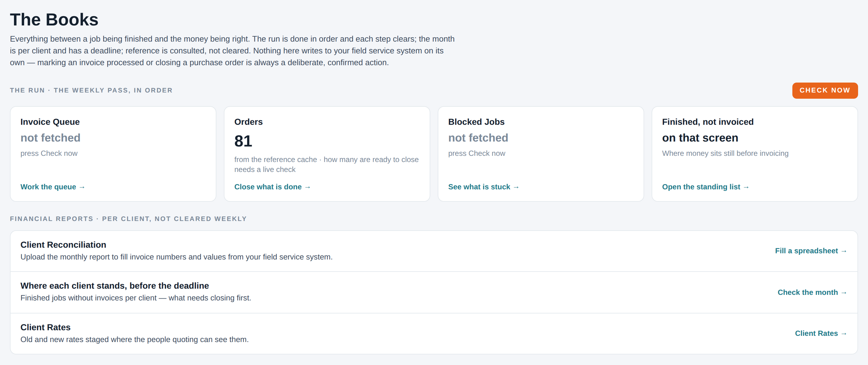Go to Client Rates via right-side link

click(x=821, y=333)
